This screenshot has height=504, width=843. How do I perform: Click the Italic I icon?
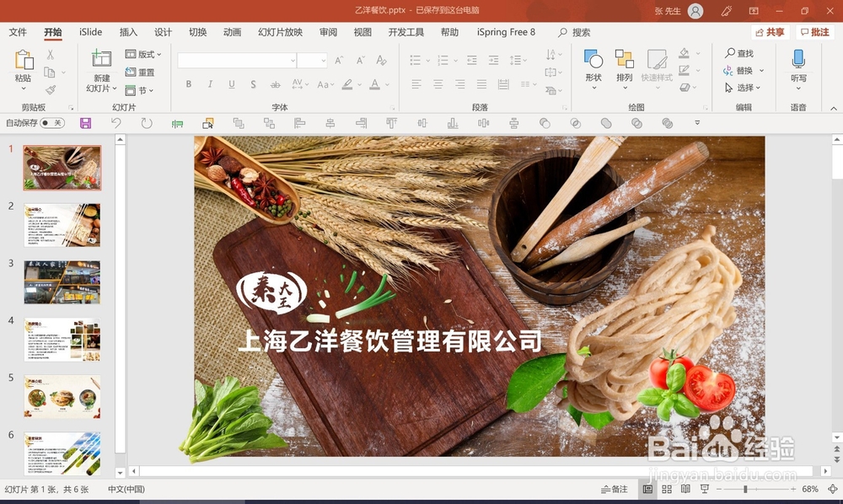click(210, 83)
